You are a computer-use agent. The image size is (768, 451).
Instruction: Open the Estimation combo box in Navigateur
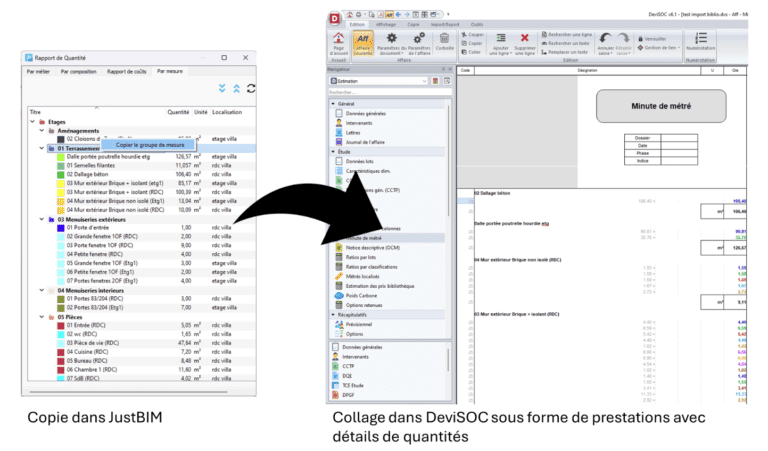pyautogui.click(x=378, y=81)
